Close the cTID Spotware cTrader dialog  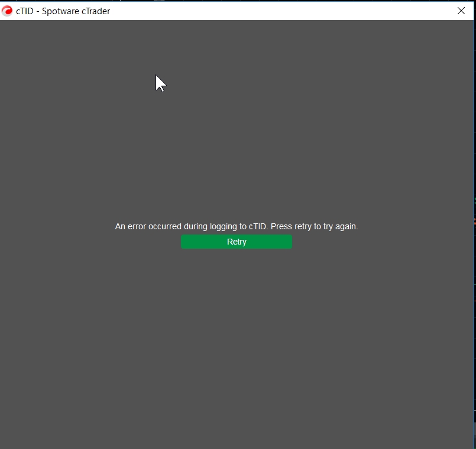coord(461,11)
